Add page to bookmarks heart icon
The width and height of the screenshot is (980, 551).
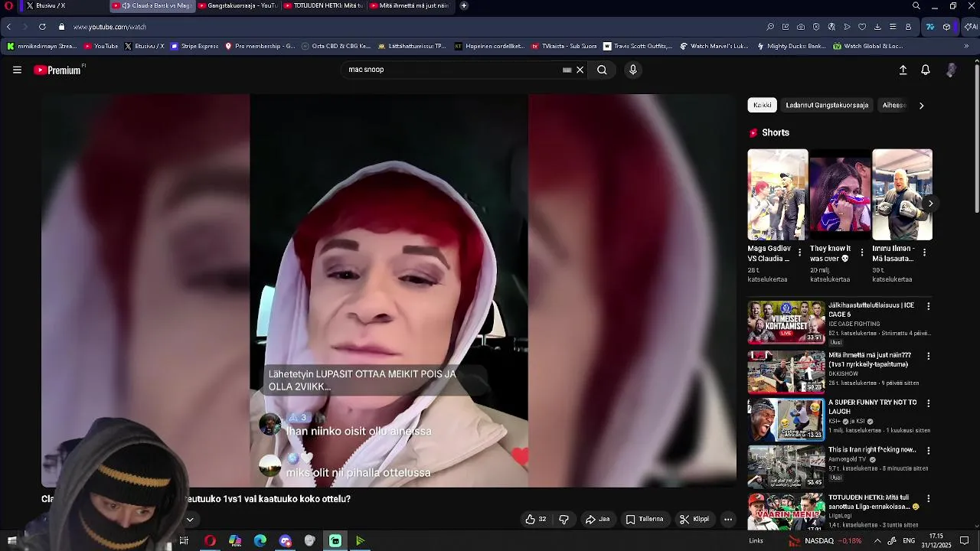click(x=862, y=27)
